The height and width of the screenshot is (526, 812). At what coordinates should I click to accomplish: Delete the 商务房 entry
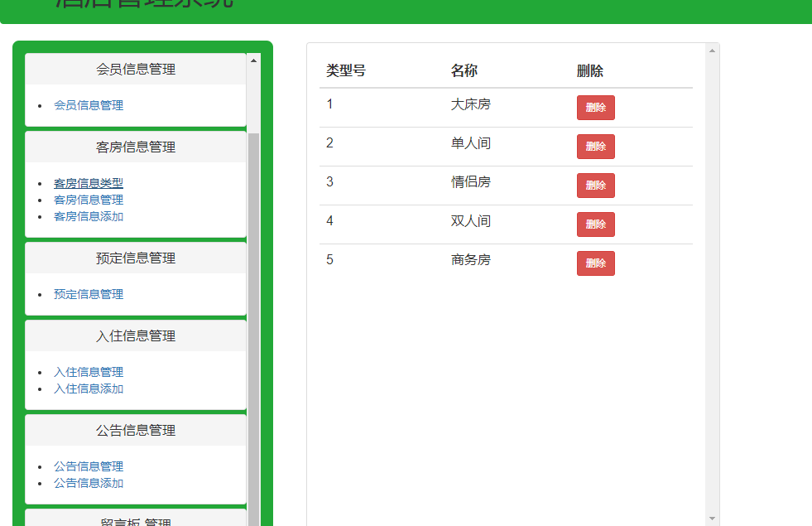pyautogui.click(x=595, y=263)
